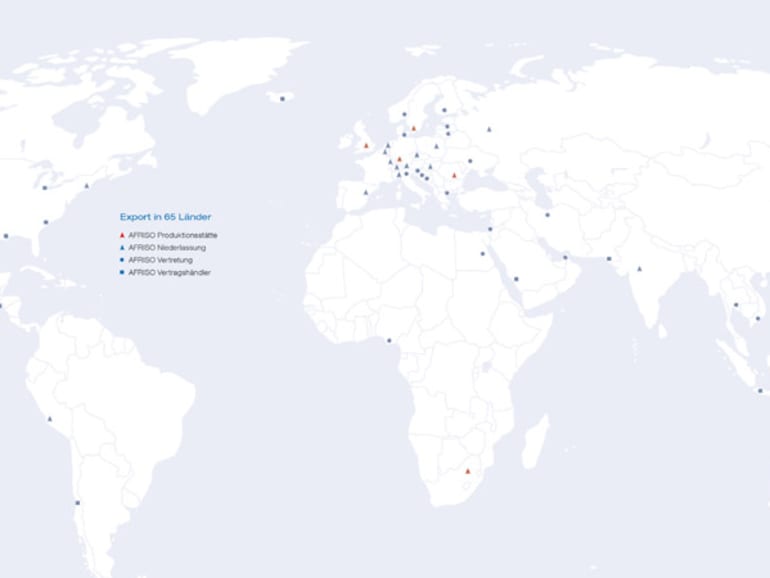Screen dimensions: 770x578
Task: Select the blue triangle marker in India
Action: [x=639, y=269]
